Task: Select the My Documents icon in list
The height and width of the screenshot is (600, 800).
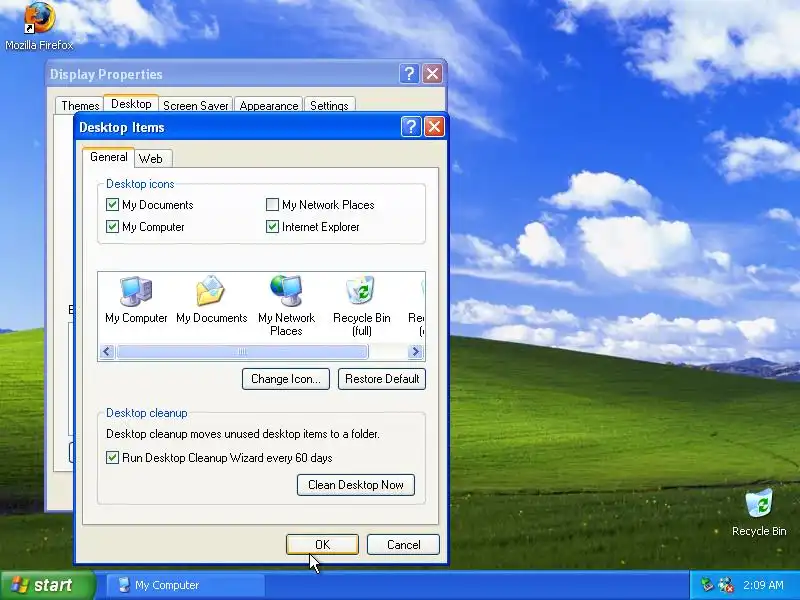Action: tap(211, 300)
